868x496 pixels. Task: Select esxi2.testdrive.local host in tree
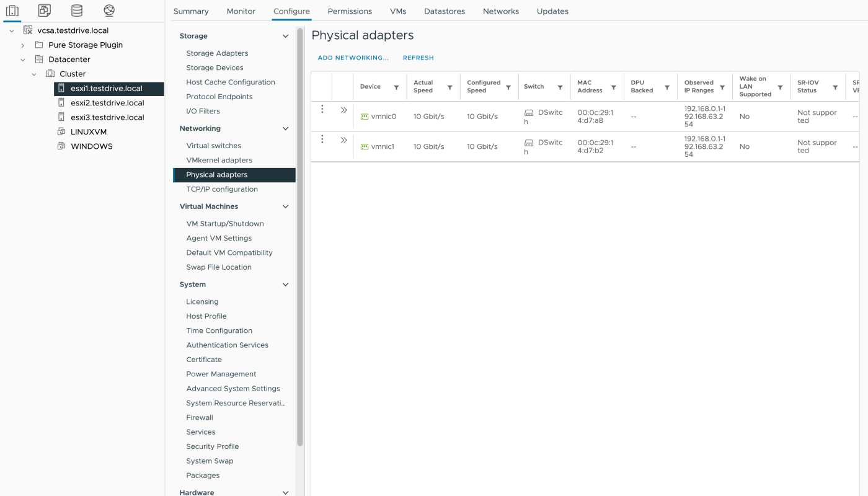(x=107, y=103)
